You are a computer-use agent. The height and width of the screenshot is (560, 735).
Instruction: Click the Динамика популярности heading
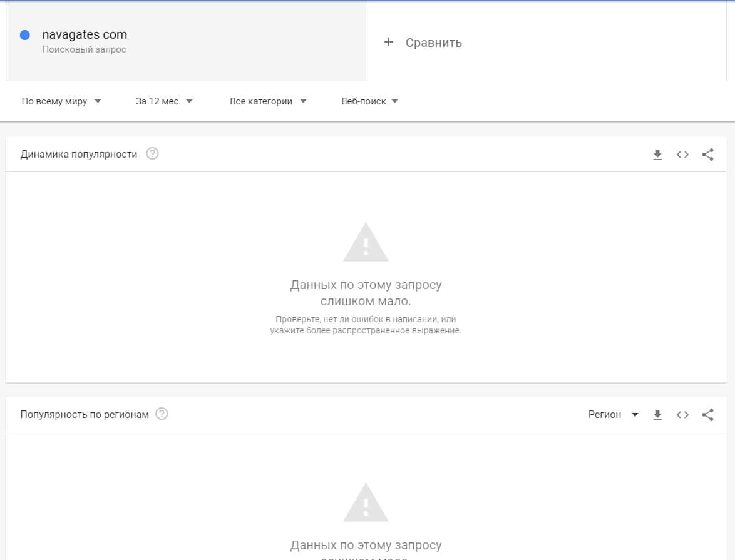[x=79, y=154]
